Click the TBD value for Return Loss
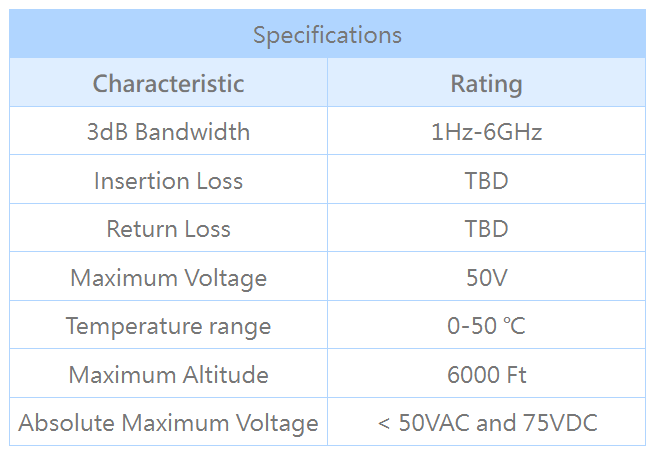This screenshot has width=651, height=450. [486, 229]
